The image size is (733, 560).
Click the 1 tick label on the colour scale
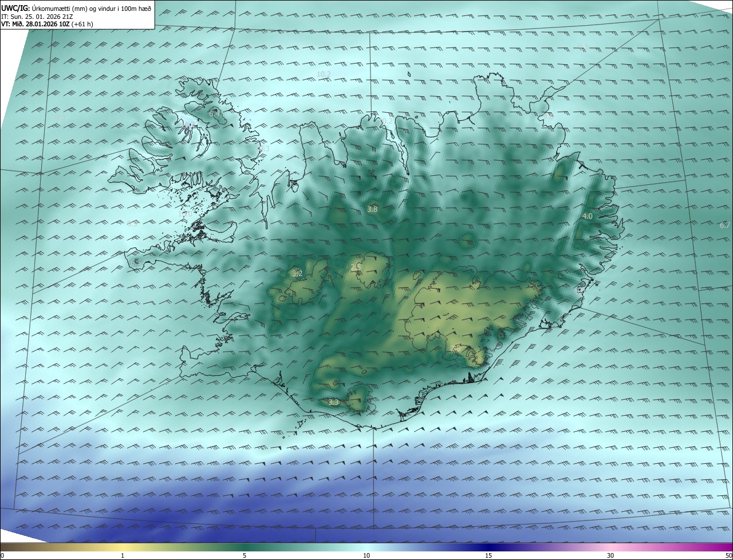point(123,555)
